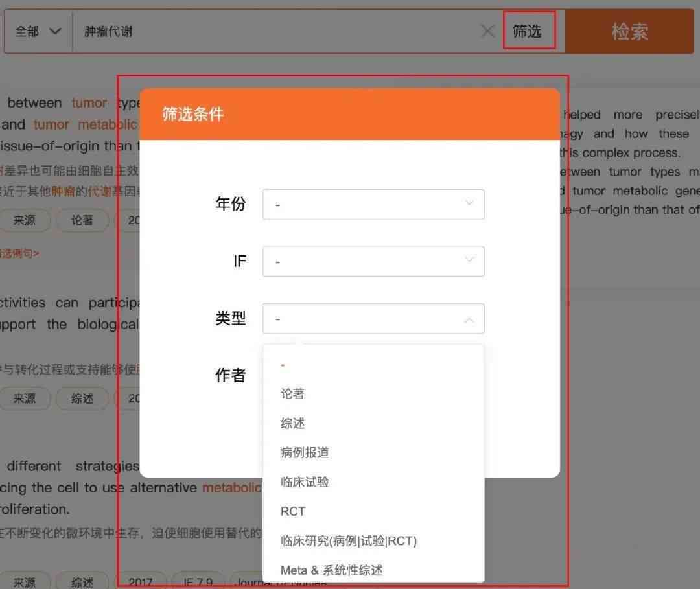This screenshot has width=700, height=589.
Task: Choose 病例报道 option
Action: pyautogui.click(x=373, y=452)
